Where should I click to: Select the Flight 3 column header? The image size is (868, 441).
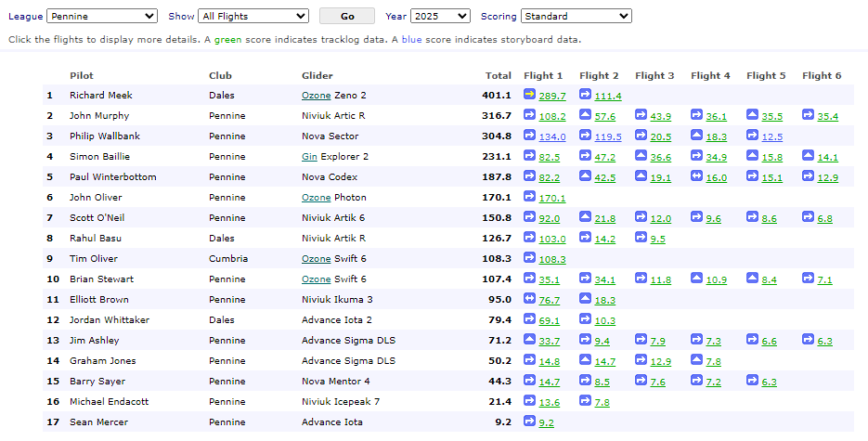[x=654, y=76]
